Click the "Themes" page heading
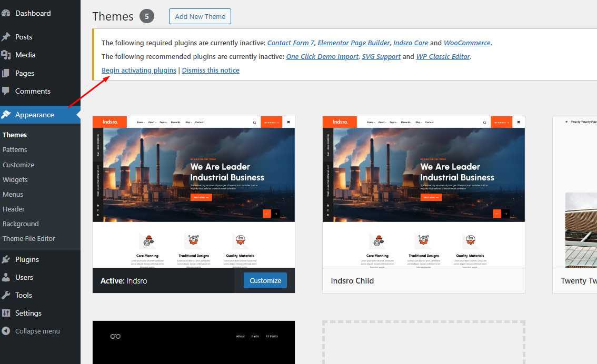 click(x=113, y=16)
